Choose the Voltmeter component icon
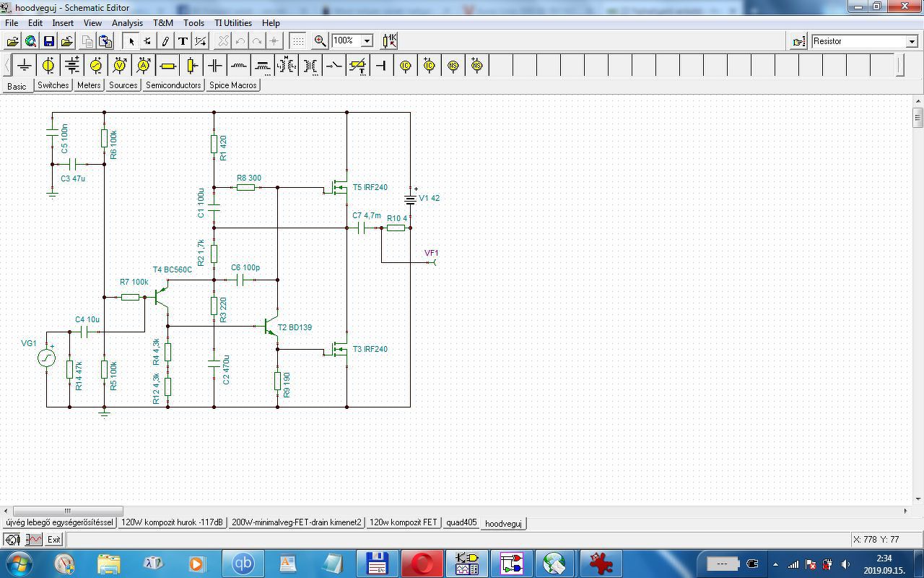 [120, 66]
